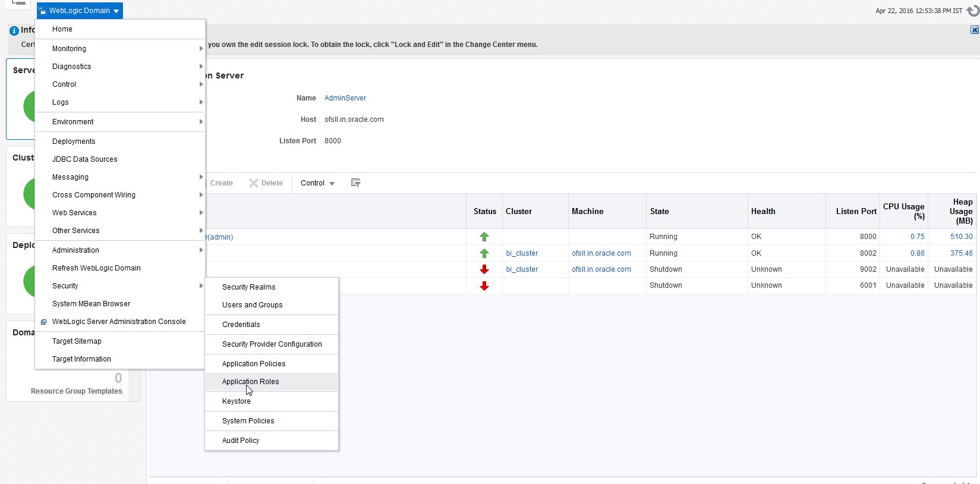Expand the Logs submenu
Viewport: 980px width, 484px height.
tap(120, 102)
